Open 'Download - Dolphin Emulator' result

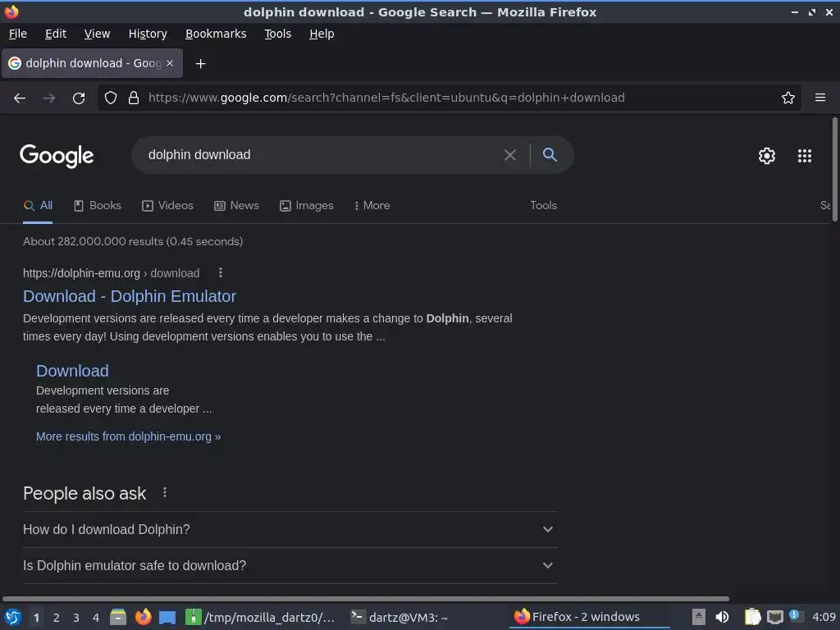pos(130,296)
